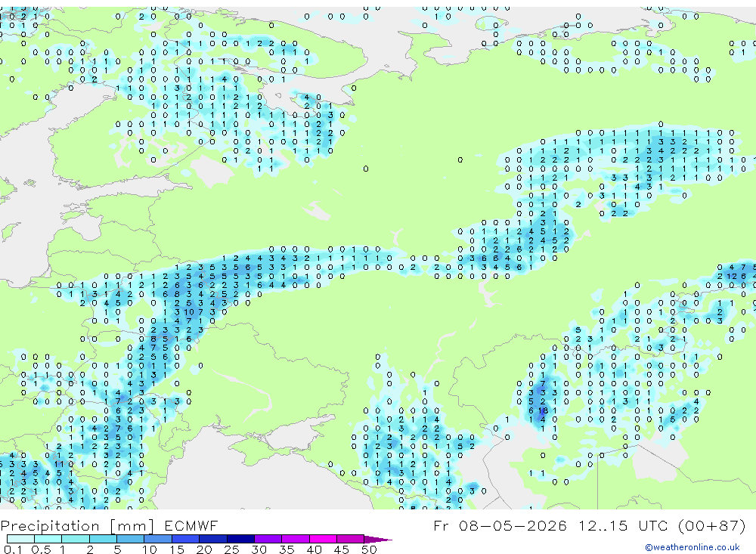Click the '12' precipitation value near the right edge

pos(733,277)
